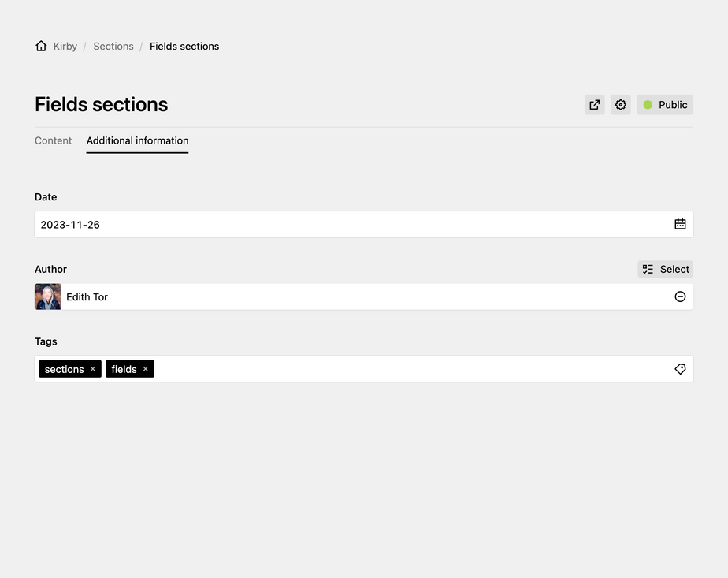Open page in new window icon
The width and height of the screenshot is (728, 578).
tap(595, 105)
